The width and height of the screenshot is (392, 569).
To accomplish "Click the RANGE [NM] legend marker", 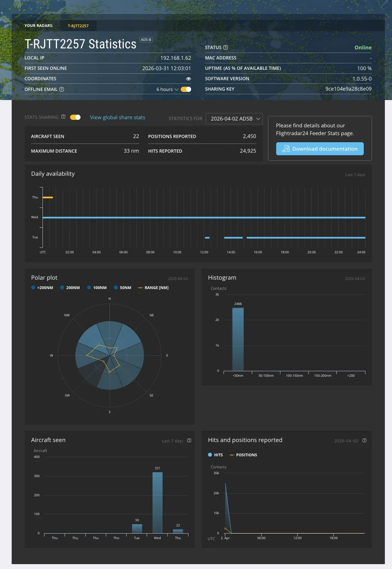I will (140, 288).
